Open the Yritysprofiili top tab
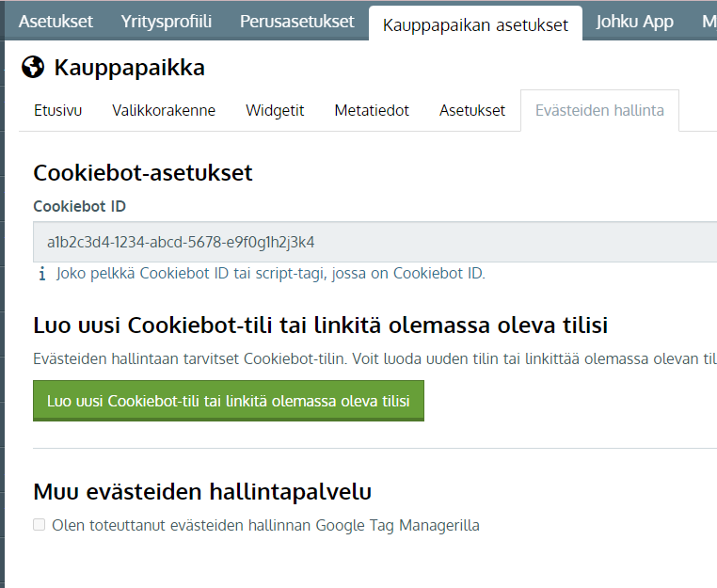Viewport: 717px width, 588px height. click(166, 22)
